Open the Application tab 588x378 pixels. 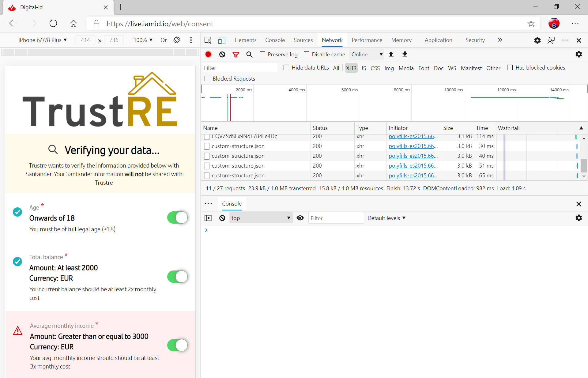coord(438,40)
